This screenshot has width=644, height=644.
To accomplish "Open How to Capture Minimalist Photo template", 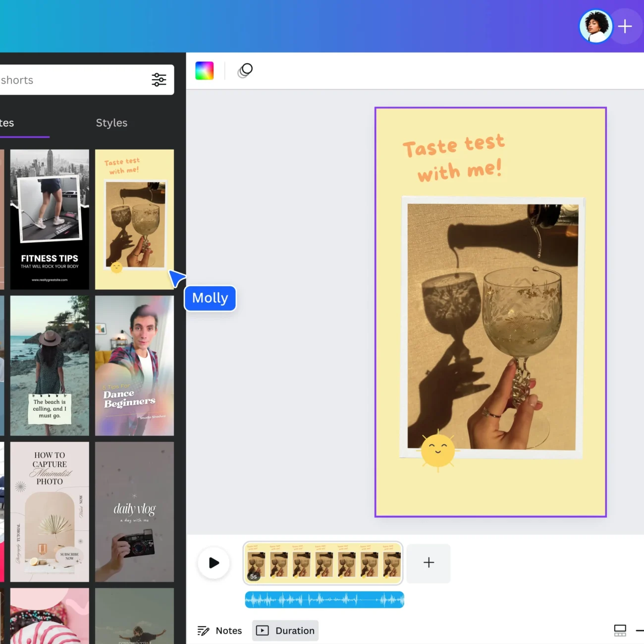I will click(x=50, y=512).
